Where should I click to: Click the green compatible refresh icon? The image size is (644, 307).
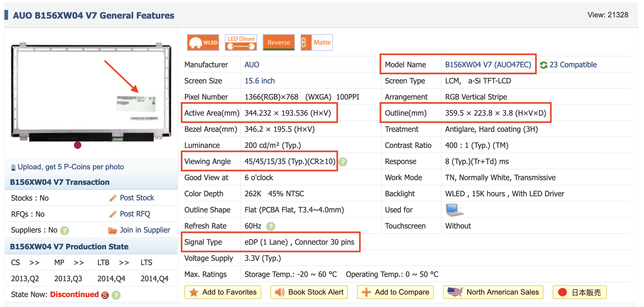point(543,65)
